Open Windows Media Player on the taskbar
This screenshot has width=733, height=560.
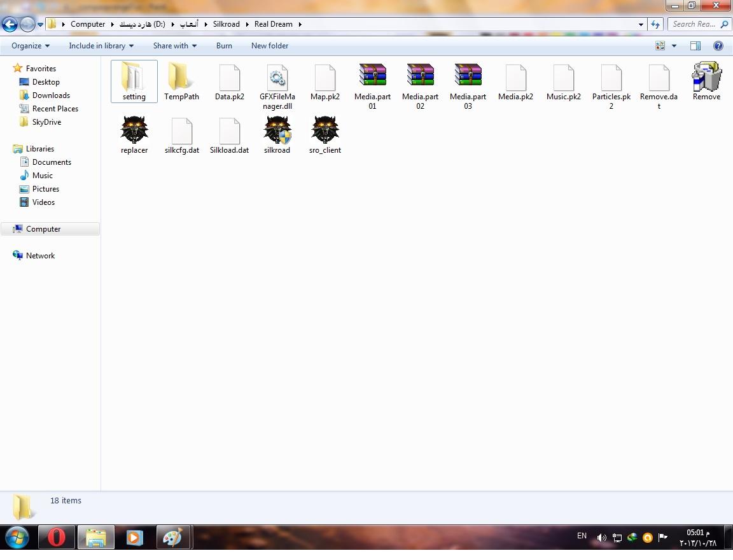point(134,538)
